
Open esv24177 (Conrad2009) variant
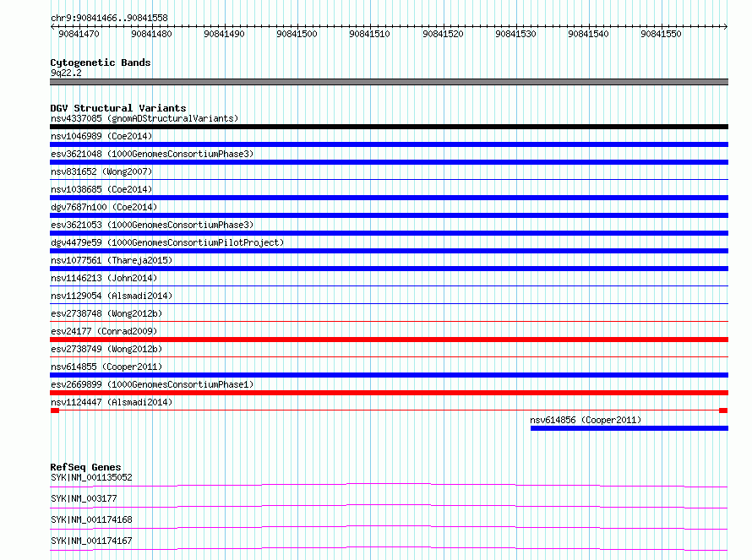104,331
